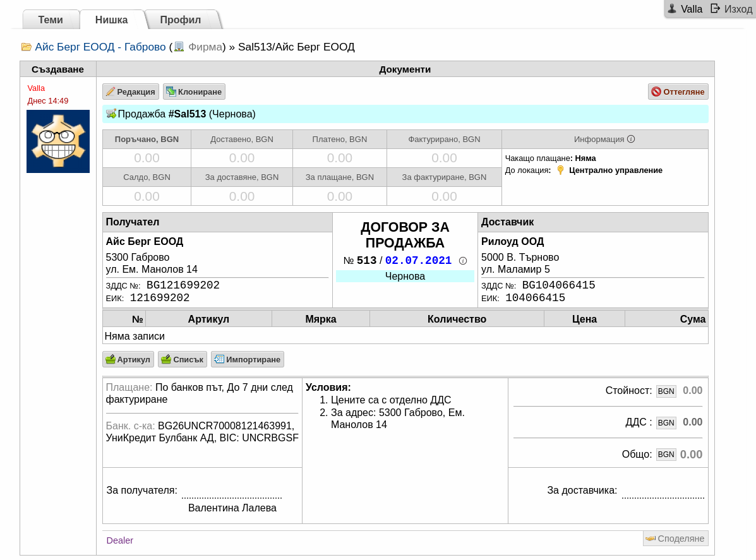Click the Сума column header

[667, 319]
